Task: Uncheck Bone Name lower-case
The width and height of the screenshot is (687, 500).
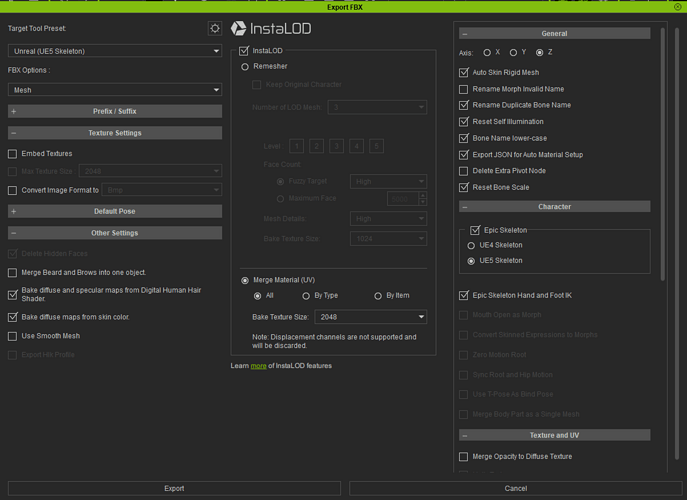Action: (464, 138)
